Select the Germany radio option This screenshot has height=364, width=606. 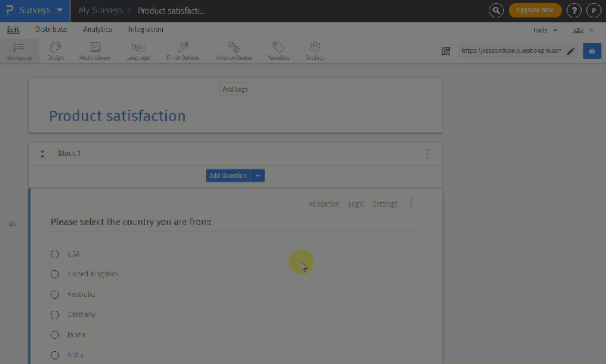click(55, 315)
